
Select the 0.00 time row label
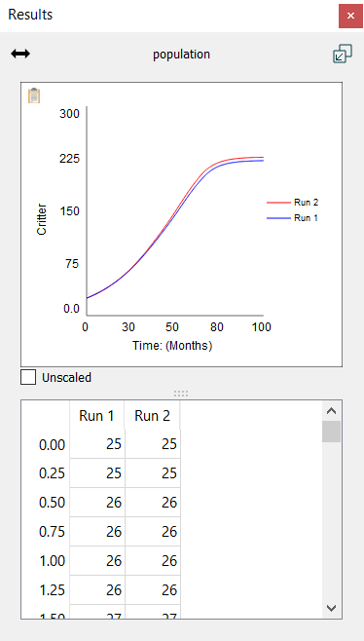tap(52, 445)
